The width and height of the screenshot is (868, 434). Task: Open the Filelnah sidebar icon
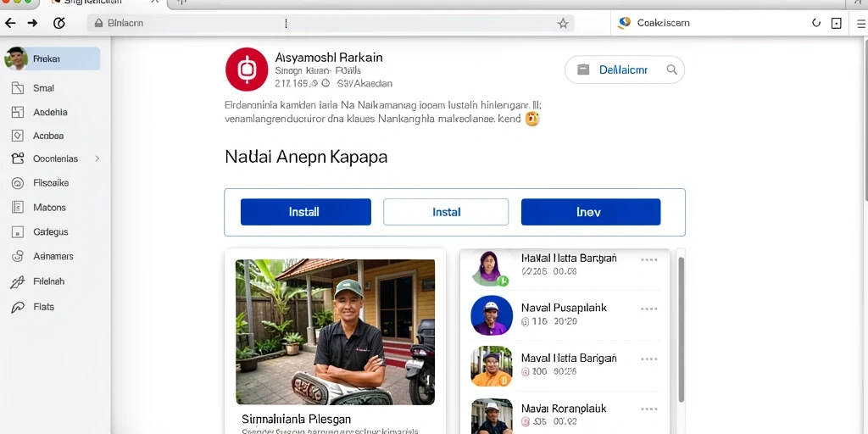(x=18, y=281)
